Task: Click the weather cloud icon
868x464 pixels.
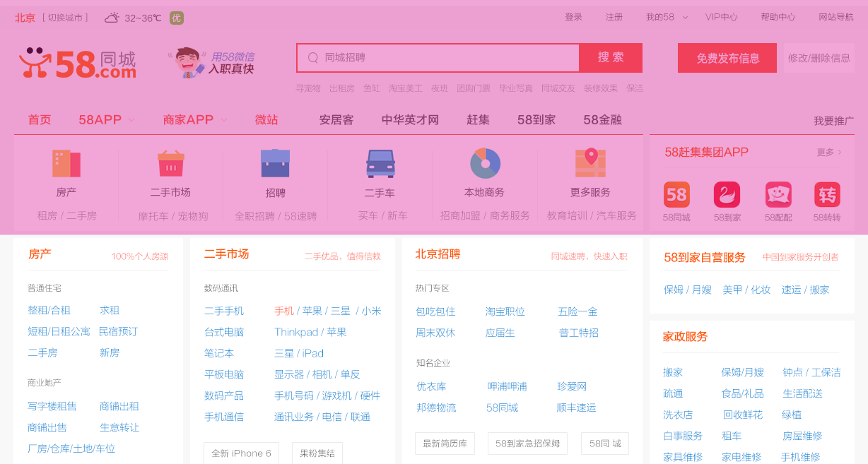Action: click(x=112, y=18)
